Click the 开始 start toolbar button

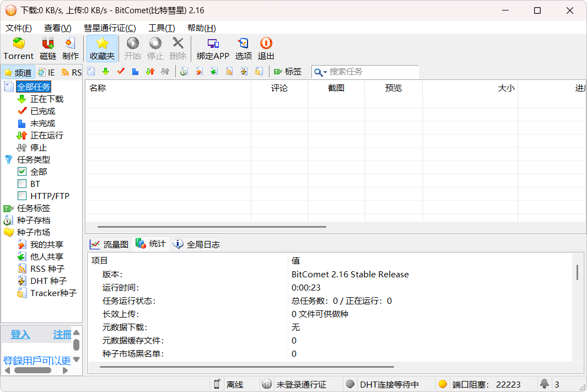click(x=132, y=49)
